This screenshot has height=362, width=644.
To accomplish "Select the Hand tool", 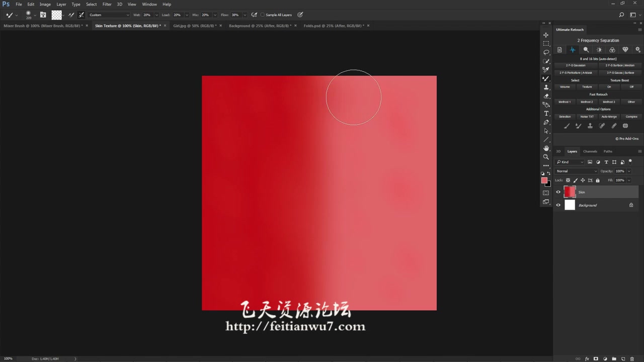I will coord(546,148).
